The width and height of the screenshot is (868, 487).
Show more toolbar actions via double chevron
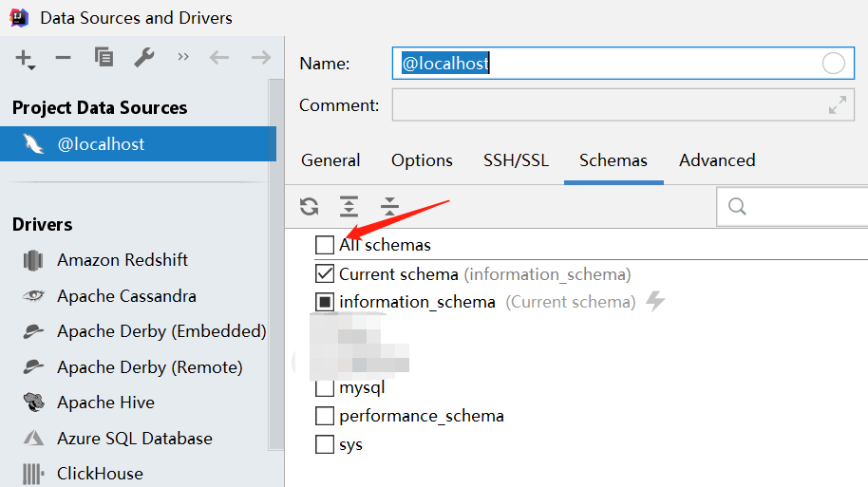point(183,57)
